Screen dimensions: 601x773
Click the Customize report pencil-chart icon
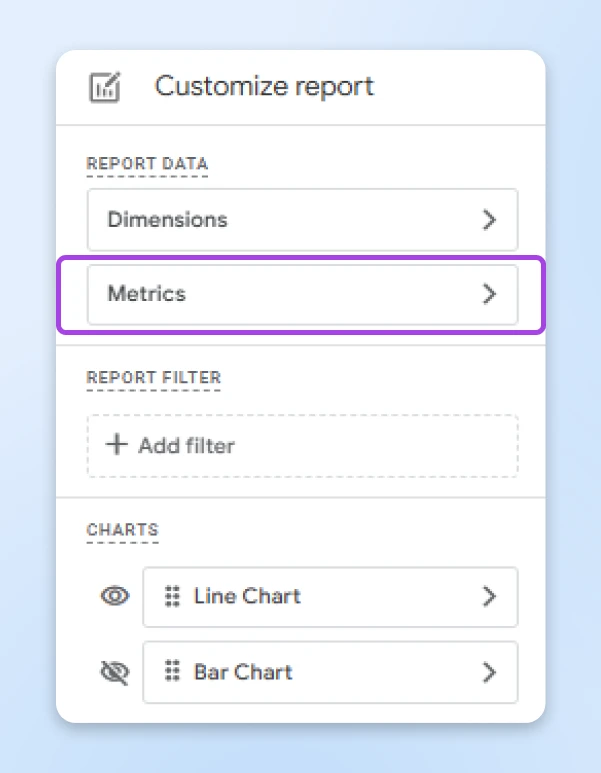tap(105, 87)
